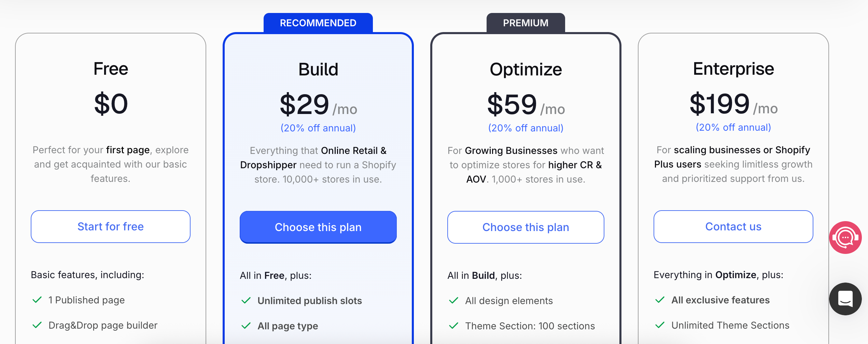Select the RECOMMENDED badge tab

[x=318, y=23]
